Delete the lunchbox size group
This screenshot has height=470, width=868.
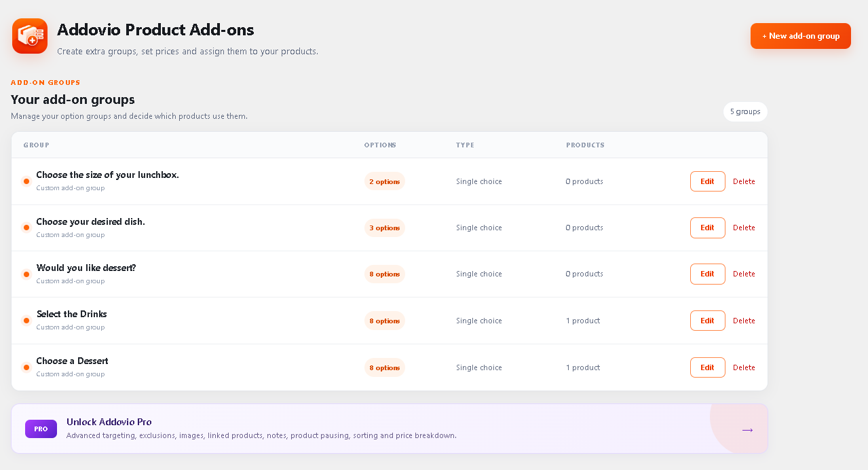[x=744, y=181]
